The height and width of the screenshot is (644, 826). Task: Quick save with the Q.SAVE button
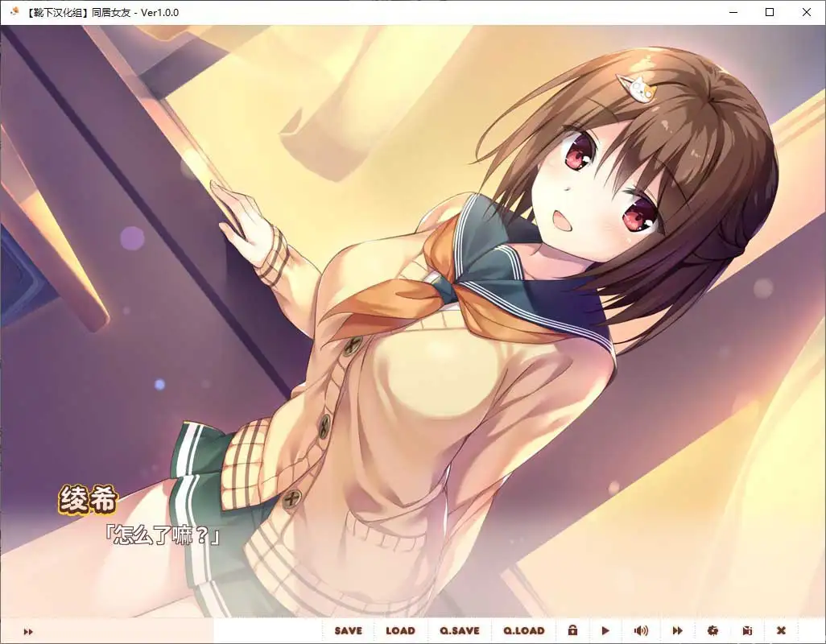459,630
